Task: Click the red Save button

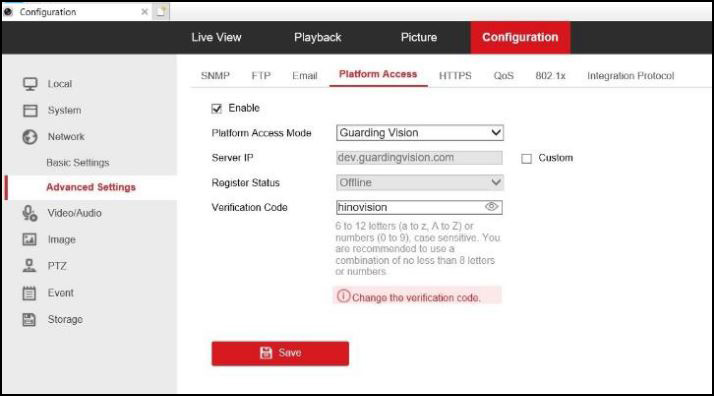Action: (x=280, y=353)
